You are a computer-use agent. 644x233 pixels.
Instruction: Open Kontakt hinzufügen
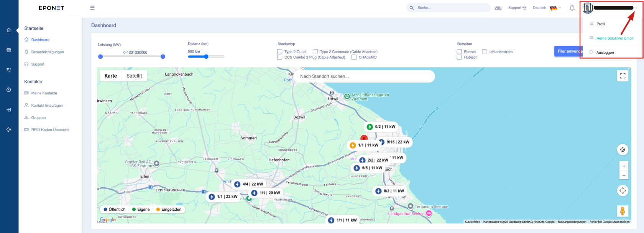click(47, 105)
